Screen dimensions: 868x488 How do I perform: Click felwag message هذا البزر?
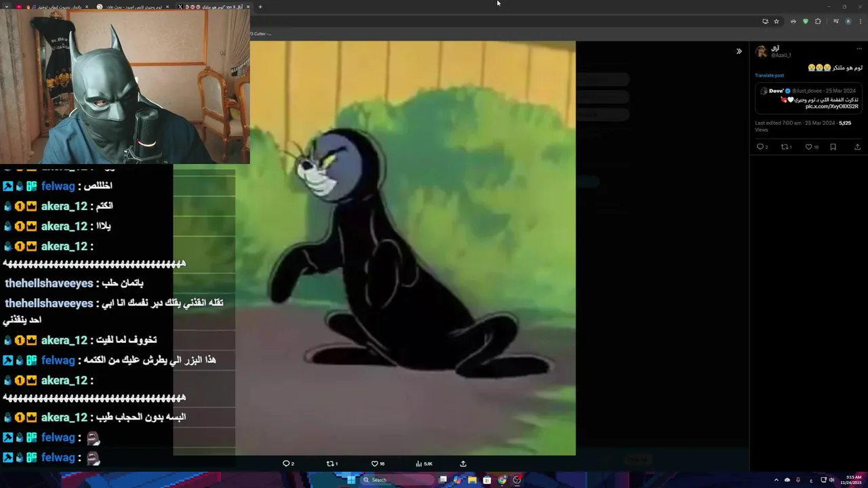[x=109, y=361]
